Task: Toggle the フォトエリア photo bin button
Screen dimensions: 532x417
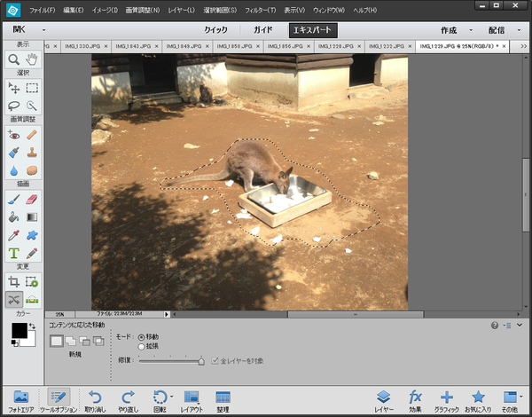Action: click(20, 400)
